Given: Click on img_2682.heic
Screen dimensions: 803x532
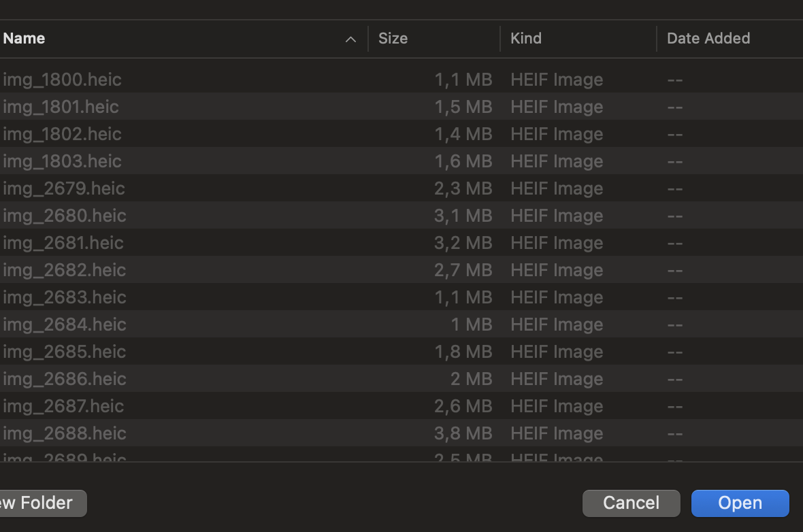Looking at the screenshot, I should [x=65, y=270].
